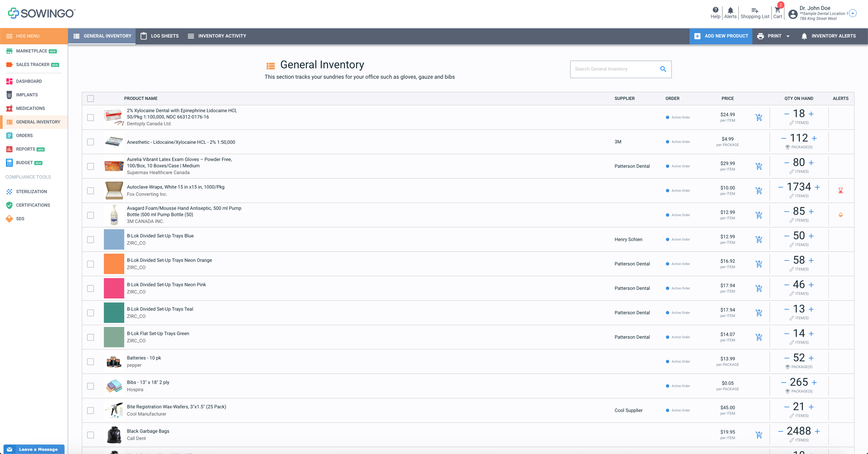Open the Alerts bell in header

click(x=730, y=13)
